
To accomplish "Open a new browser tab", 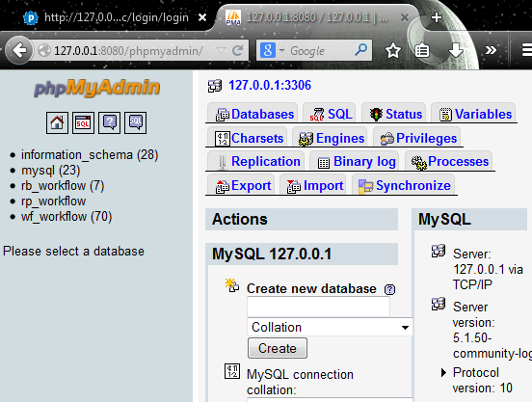I will click(437, 17).
